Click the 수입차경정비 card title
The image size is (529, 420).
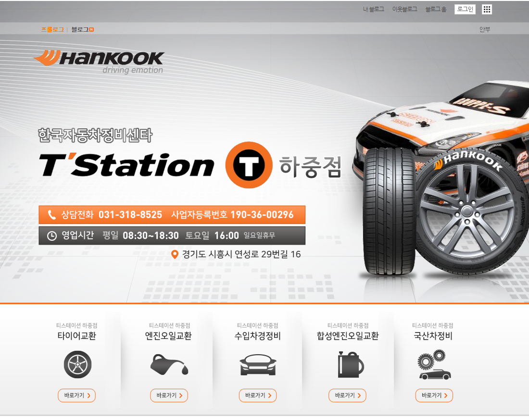257,336
